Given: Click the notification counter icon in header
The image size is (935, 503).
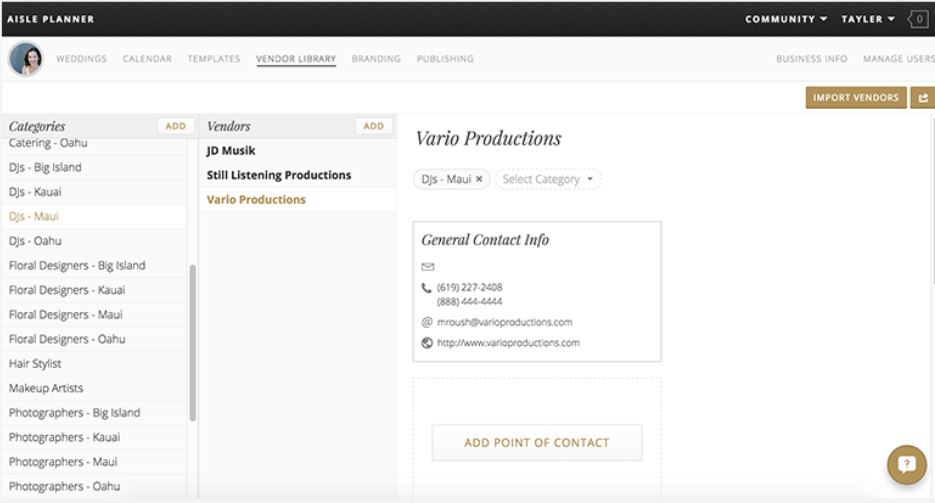Looking at the screenshot, I should tap(918, 19).
